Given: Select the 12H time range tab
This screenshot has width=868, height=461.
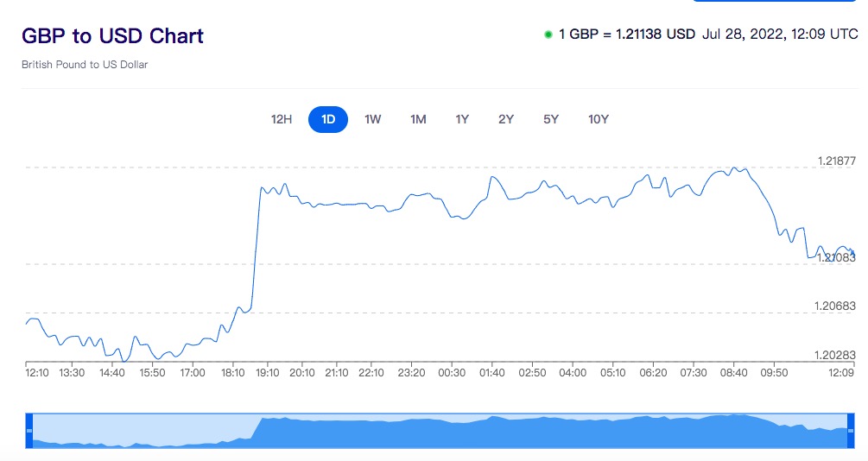Looking at the screenshot, I should point(282,119).
